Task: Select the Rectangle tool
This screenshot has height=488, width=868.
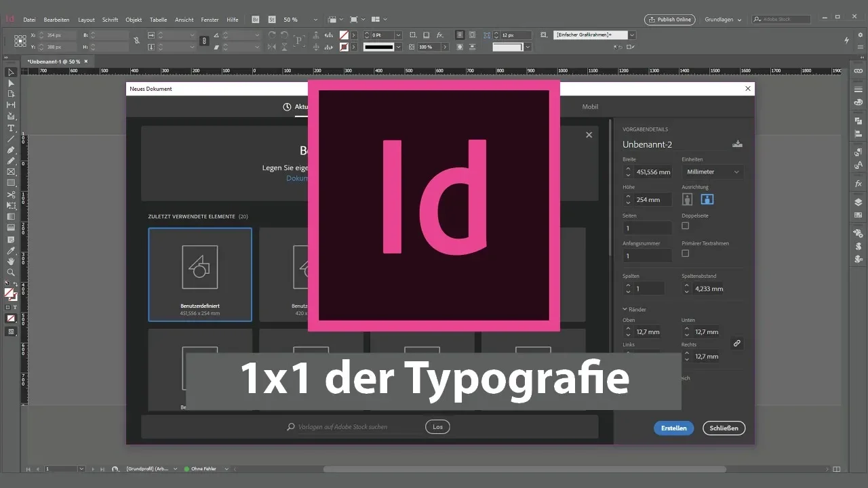Action: [x=11, y=183]
